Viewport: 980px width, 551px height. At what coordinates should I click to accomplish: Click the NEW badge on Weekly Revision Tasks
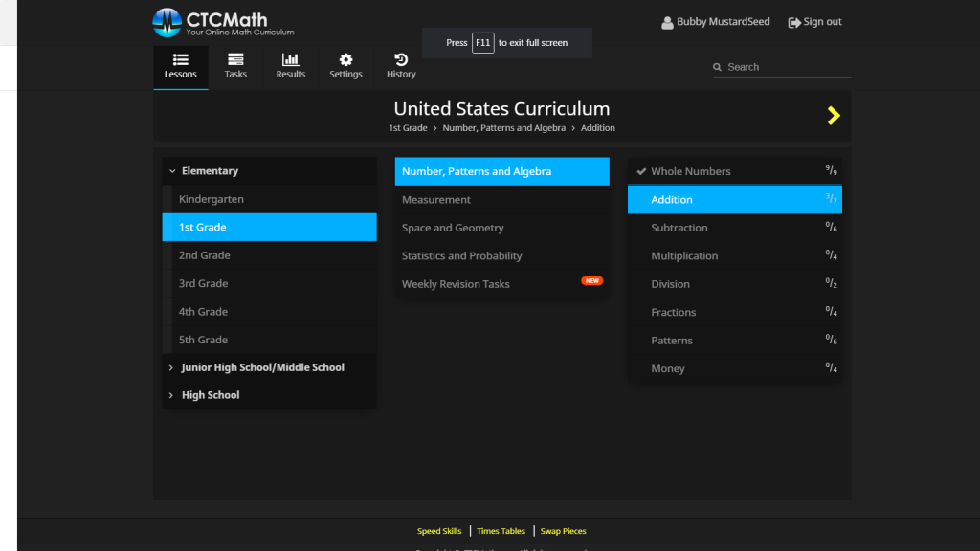pyautogui.click(x=591, y=281)
